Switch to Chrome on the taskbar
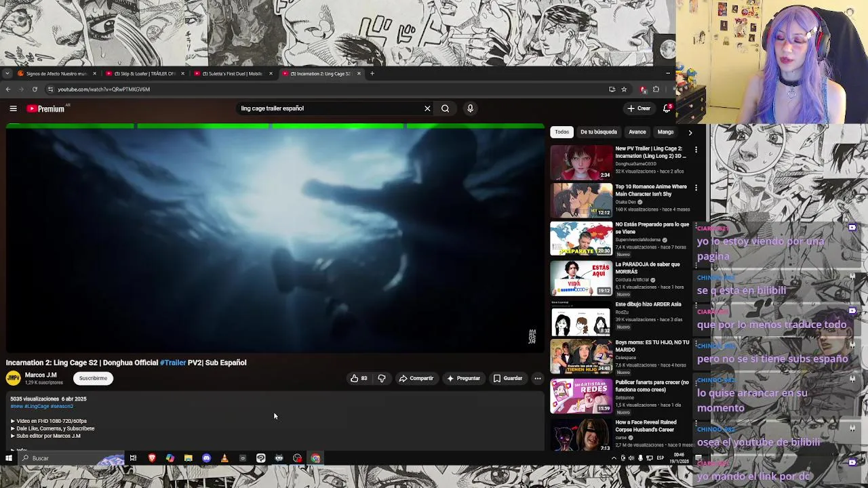 (x=315, y=458)
